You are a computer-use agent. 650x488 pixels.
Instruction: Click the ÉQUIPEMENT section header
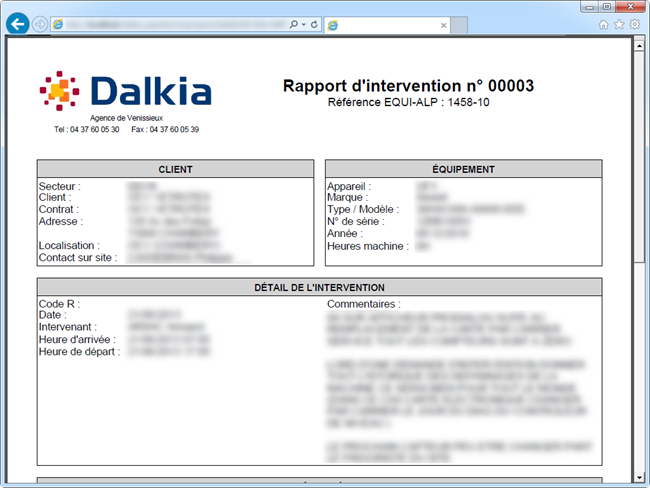tap(463, 169)
